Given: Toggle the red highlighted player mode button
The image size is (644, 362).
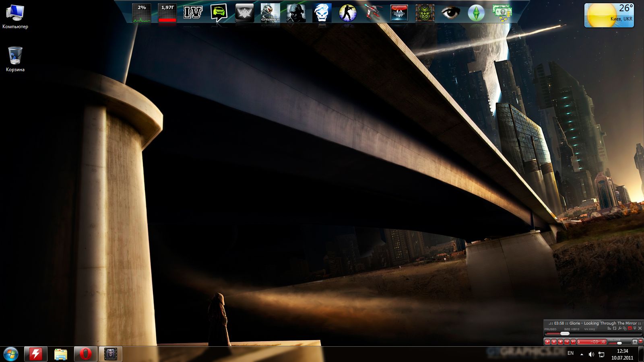Looking at the screenshot, I should [x=630, y=329].
